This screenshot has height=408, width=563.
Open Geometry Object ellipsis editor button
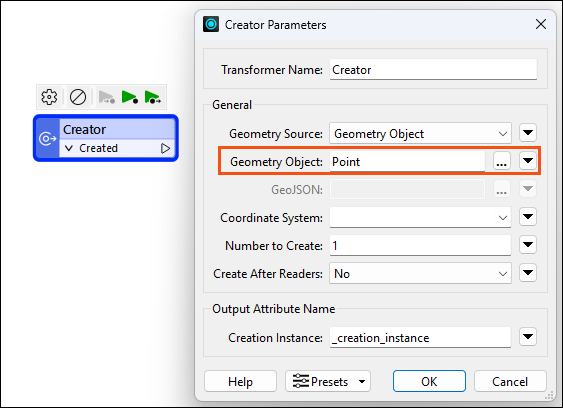(501, 161)
